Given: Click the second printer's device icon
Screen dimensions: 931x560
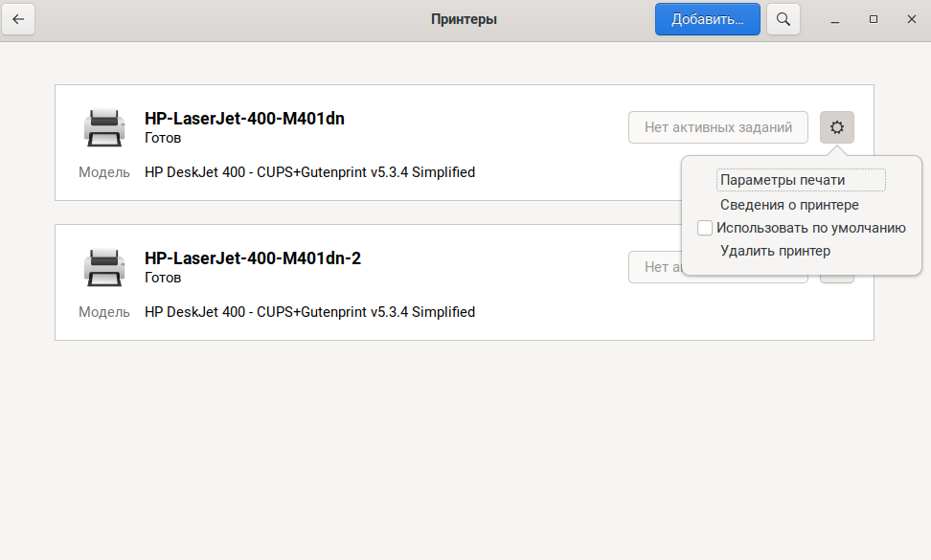Looking at the screenshot, I should coord(103,267).
